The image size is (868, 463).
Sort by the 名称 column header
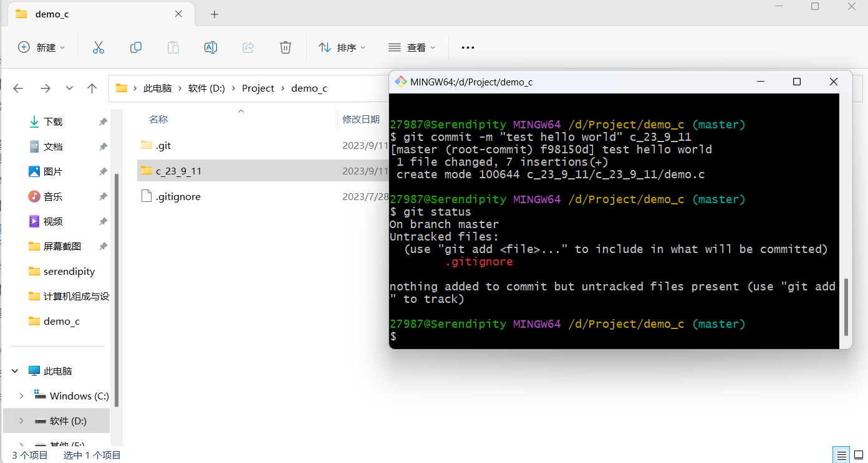pos(158,120)
